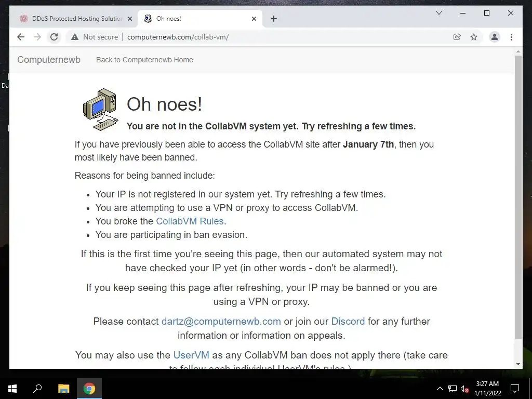Viewport: 532px width, 399px height.
Task: Expand the tab search chevron
Action: point(438,13)
